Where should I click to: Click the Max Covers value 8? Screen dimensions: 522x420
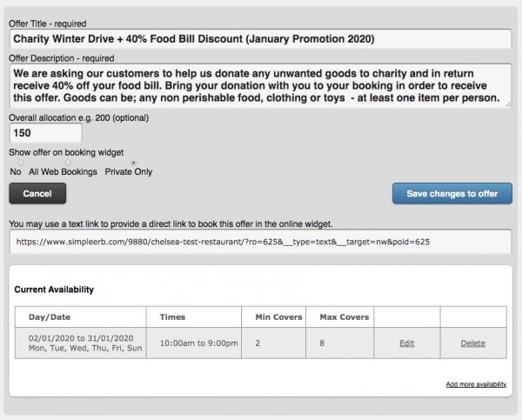coord(322,343)
